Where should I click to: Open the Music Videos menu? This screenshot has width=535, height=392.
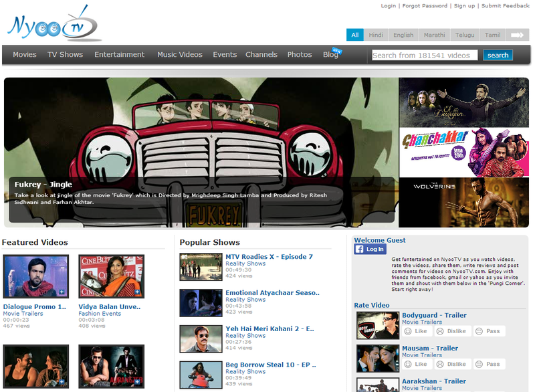point(180,55)
